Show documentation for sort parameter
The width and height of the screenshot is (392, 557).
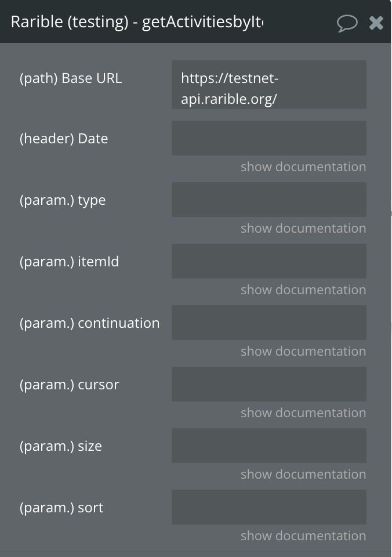[303, 536]
